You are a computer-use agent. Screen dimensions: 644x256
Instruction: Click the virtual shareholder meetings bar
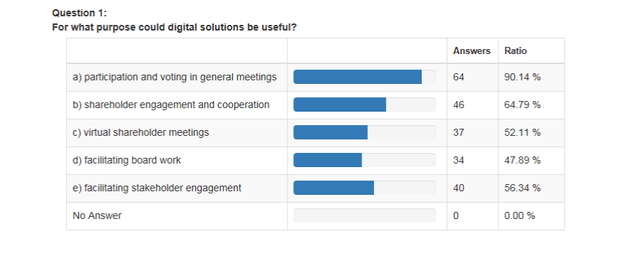pos(364,132)
